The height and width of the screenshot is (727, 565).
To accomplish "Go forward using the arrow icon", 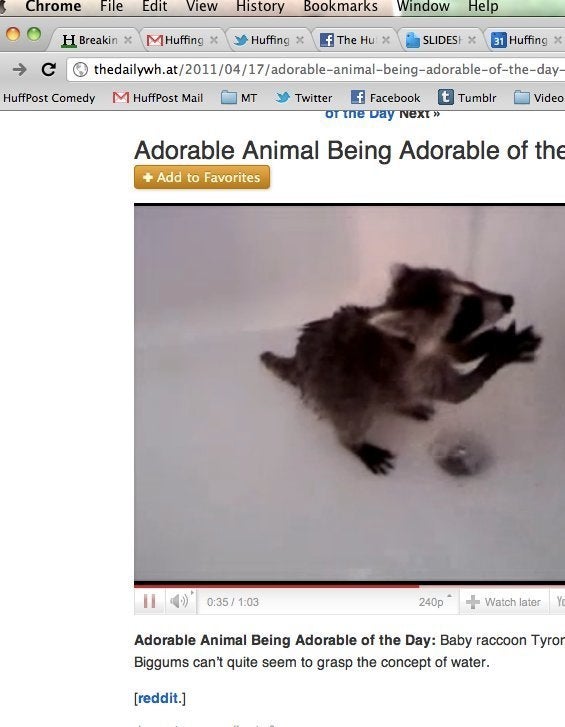I will click(x=19, y=70).
